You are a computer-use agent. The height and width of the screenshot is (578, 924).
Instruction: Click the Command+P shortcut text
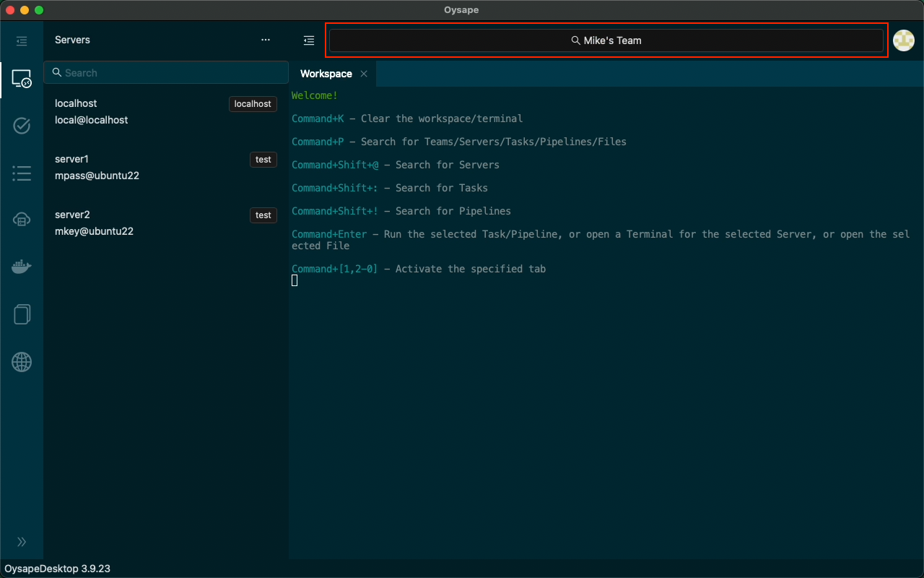pyautogui.click(x=318, y=142)
